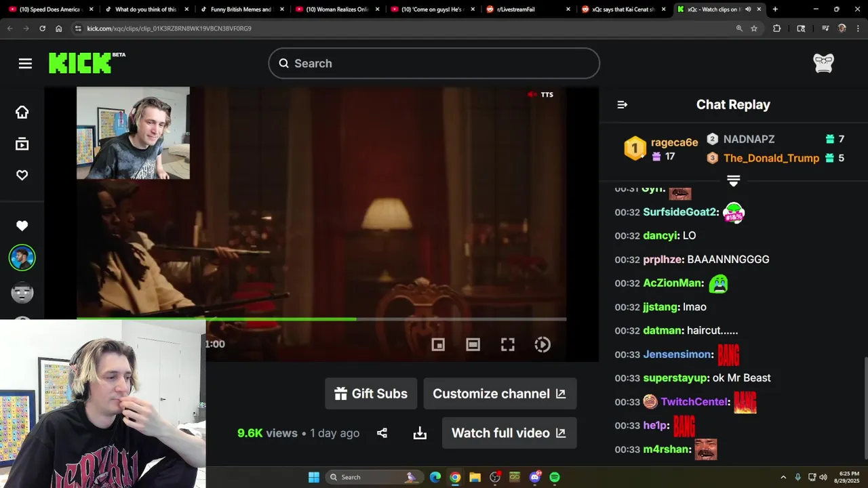Open browser extensions puzzle icon
Image resolution: width=868 pixels, height=488 pixels.
pos(777,28)
